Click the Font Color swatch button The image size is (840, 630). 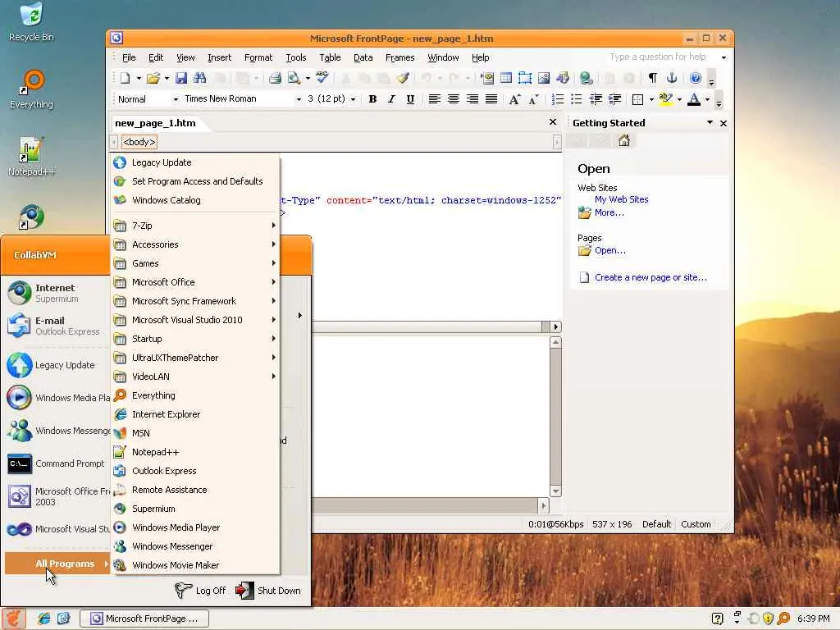pos(694,99)
